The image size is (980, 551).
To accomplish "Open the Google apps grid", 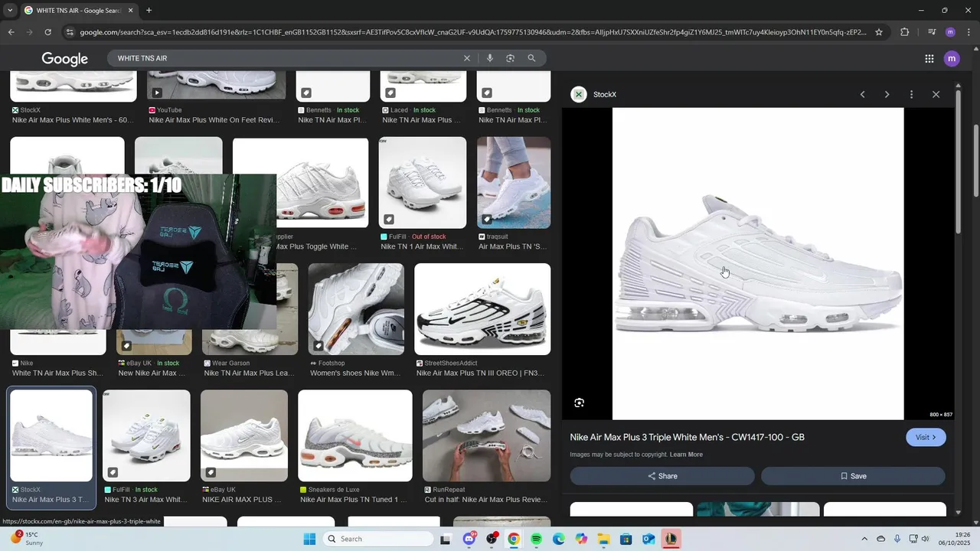I will click(x=929, y=58).
